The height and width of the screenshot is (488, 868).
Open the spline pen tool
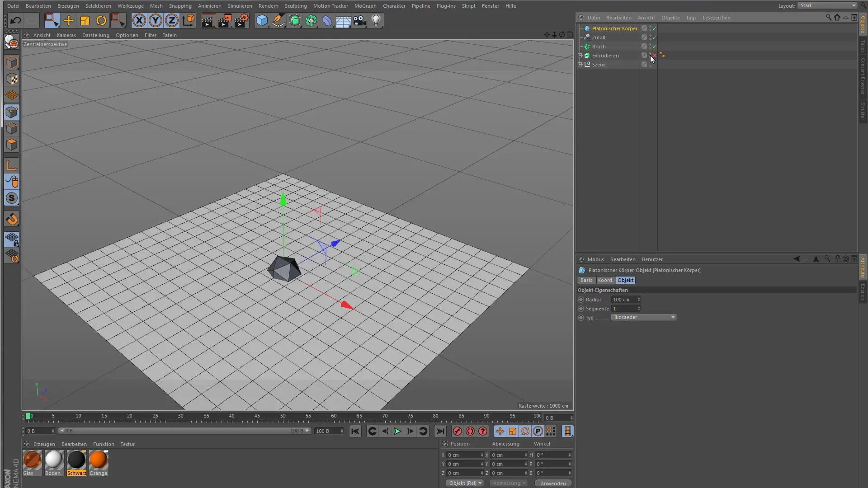(278, 20)
